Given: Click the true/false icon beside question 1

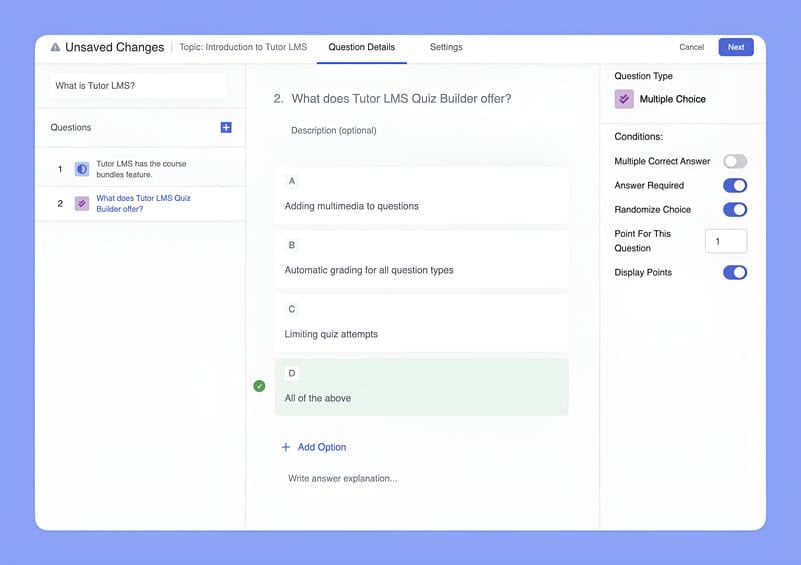Looking at the screenshot, I should pyautogui.click(x=82, y=169).
